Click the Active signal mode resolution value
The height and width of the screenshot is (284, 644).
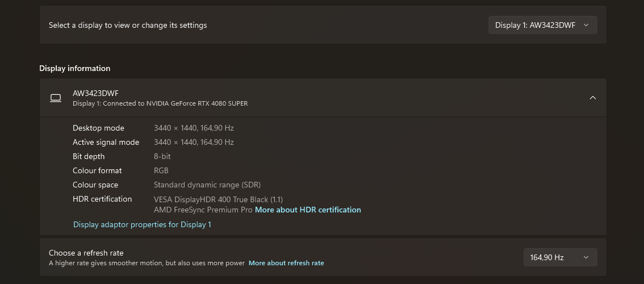coord(194,142)
